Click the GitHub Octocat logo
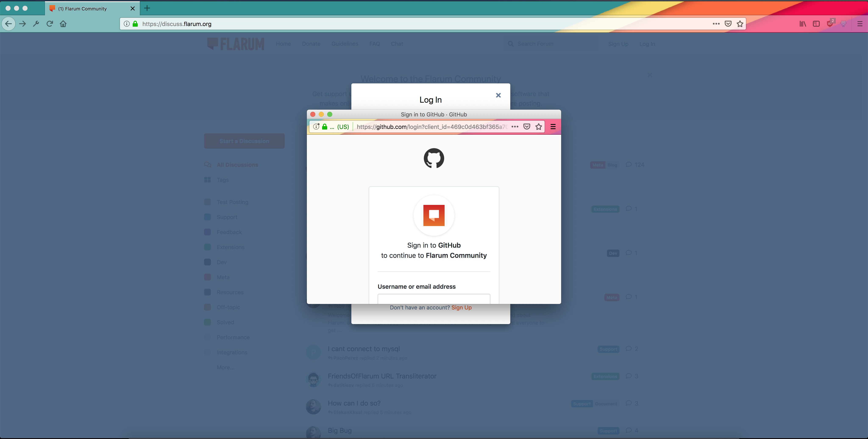 coord(434,158)
